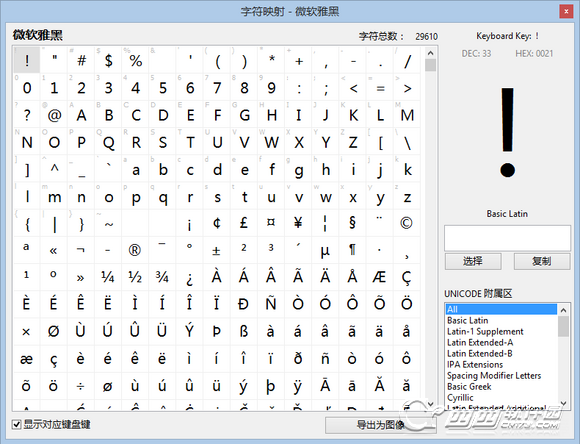Select the pilcrow ¶ character

click(353, 250)
